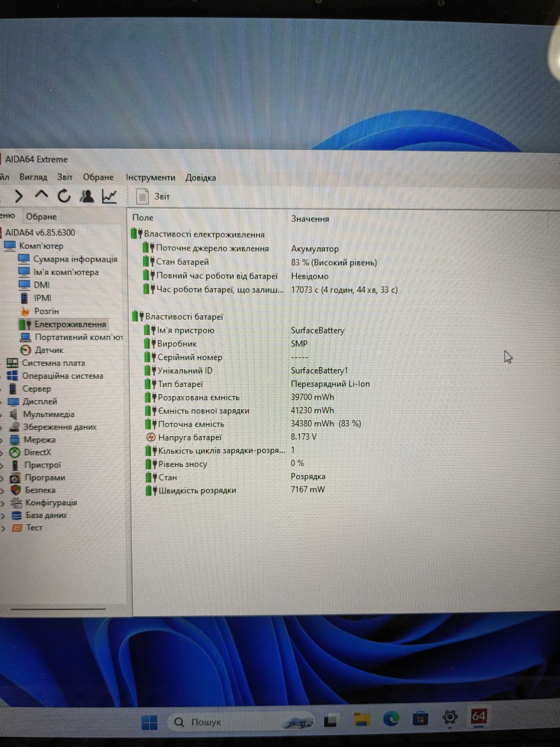Click the Поле column header
Viewport: 560px width, 747px height.
[143, 217]
